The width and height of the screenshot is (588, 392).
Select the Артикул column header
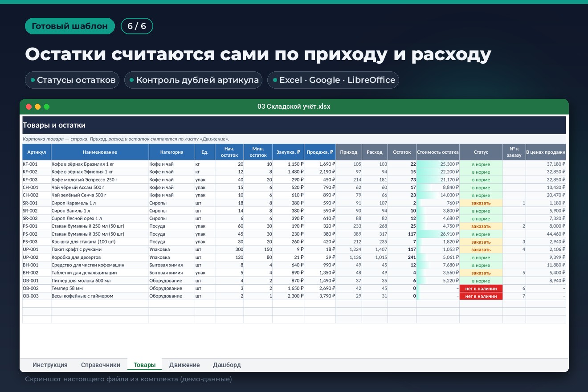point(37,152)
